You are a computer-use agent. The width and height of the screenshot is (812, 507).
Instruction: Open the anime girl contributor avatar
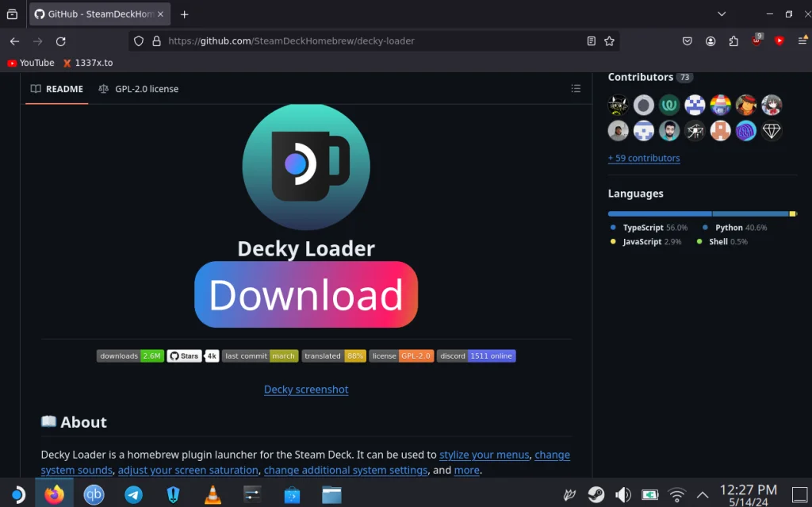click(x=772, y=106)
